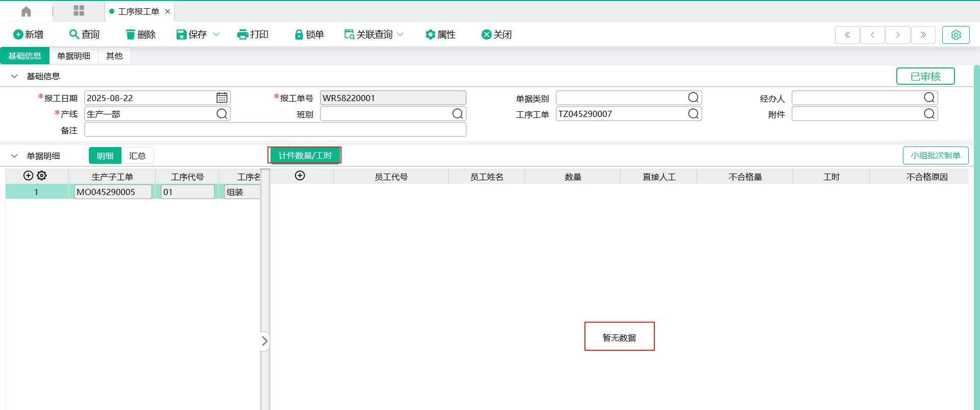Viewport: 980px width, 410px height.
Task: Click the 删除 trash toolbar icon
Action: (x=131, y=34)
